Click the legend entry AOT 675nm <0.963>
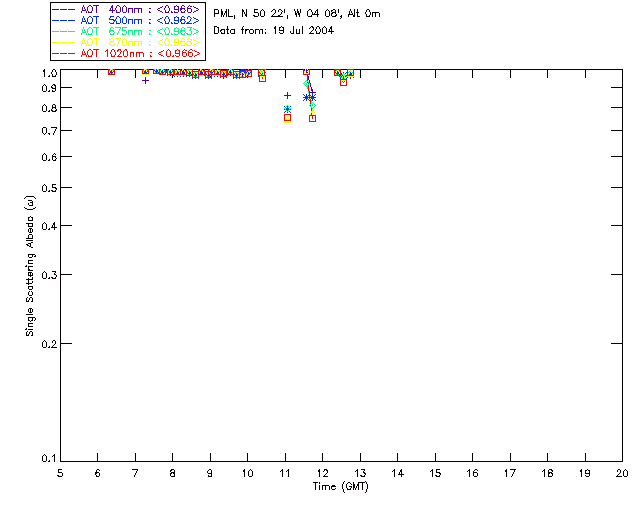This screenshot has height=512, width=640. pos(128,31)
